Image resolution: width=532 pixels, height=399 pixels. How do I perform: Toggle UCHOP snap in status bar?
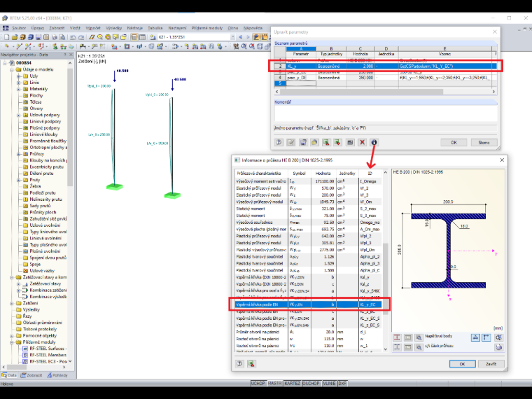[x=258, y=384]
